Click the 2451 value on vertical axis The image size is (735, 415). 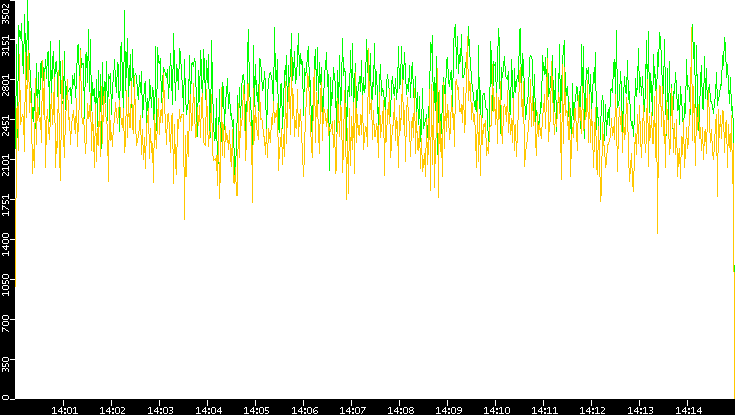point(5,125)
